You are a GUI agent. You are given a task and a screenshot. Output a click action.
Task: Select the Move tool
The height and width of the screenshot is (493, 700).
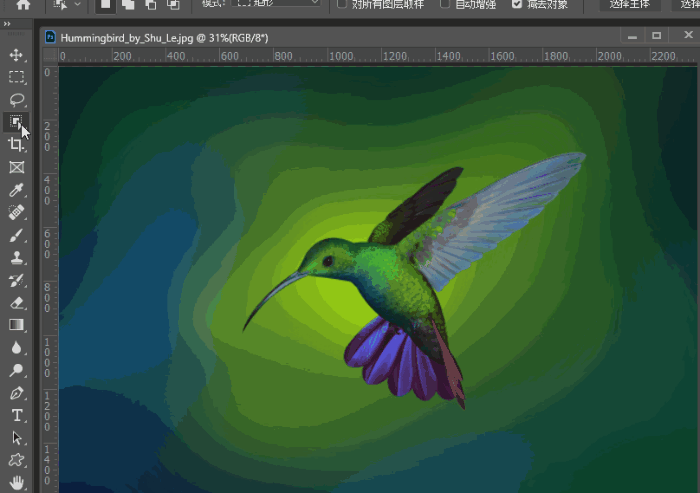(x=16, y=54)
